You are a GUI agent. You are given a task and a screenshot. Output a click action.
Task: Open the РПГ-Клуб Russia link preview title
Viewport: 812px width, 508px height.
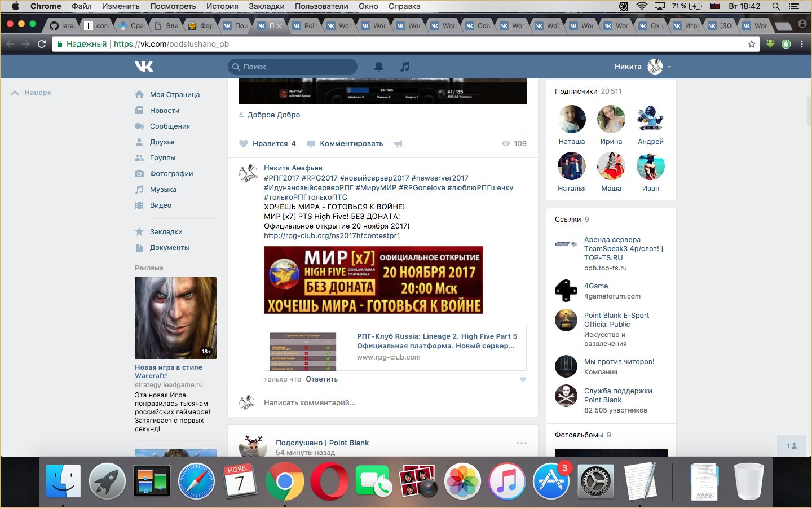(x=437, y=341)
